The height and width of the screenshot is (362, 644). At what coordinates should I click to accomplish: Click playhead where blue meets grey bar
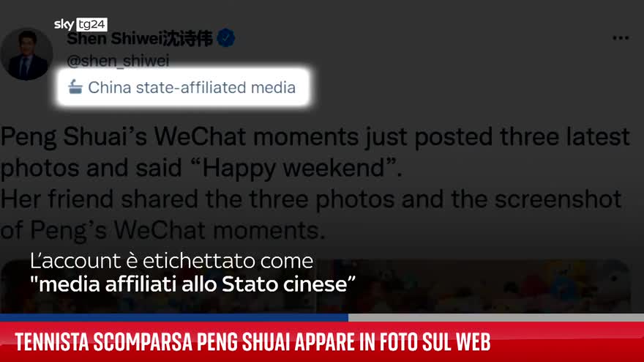[x=348, y=317]
